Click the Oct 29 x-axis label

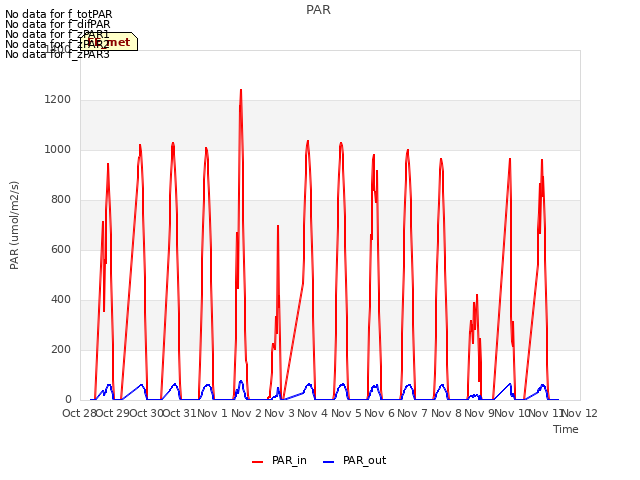coord(113,413)
